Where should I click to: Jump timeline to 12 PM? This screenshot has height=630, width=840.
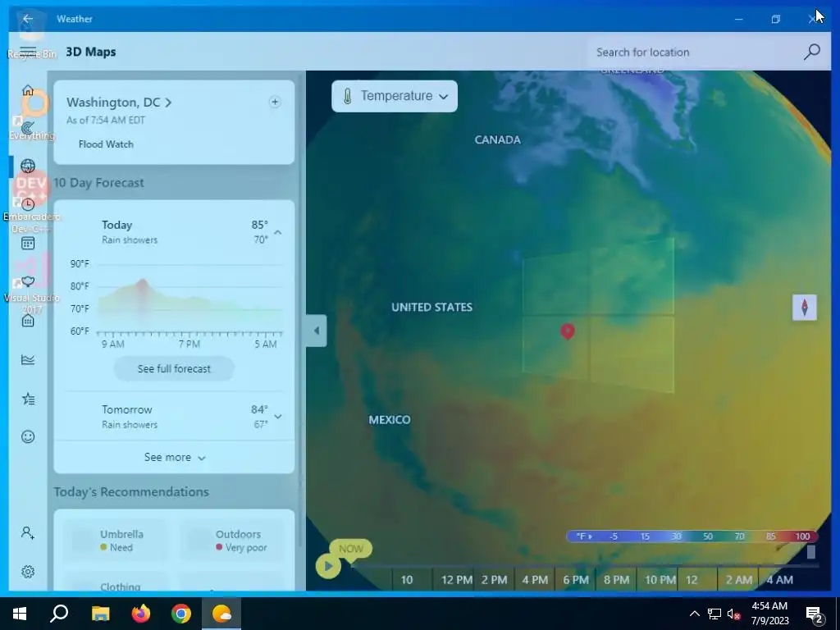(456, 580)
